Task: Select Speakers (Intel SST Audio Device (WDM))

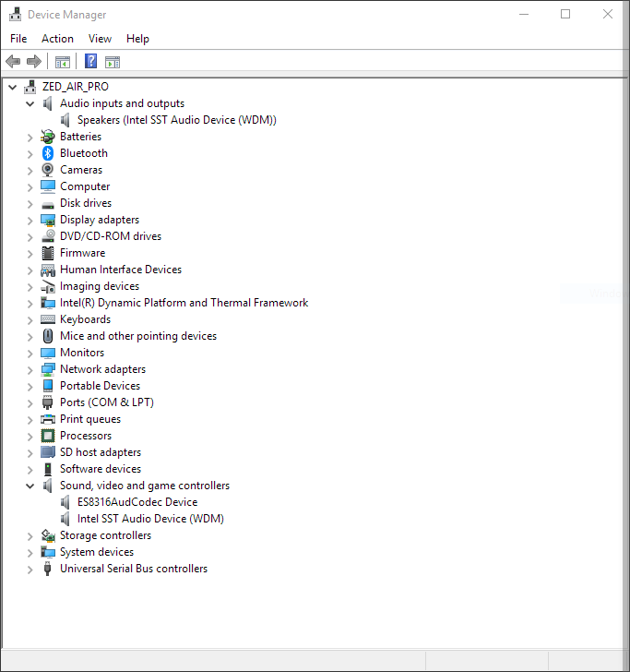Action: 176,120
